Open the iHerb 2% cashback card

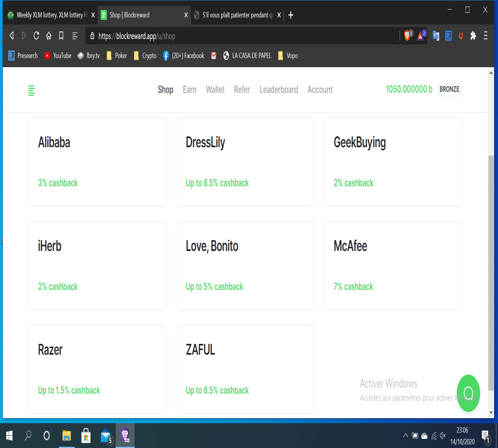tap(98, 265)
